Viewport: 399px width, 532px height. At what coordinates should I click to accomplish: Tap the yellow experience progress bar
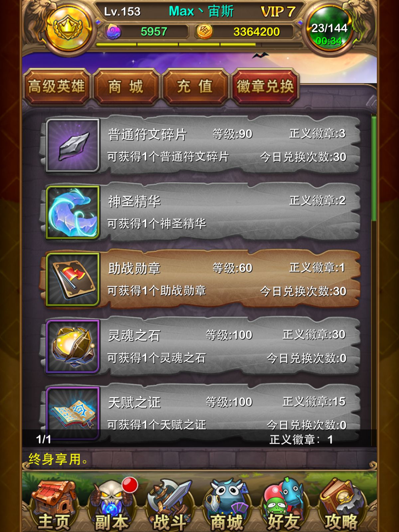click(199, 44)
